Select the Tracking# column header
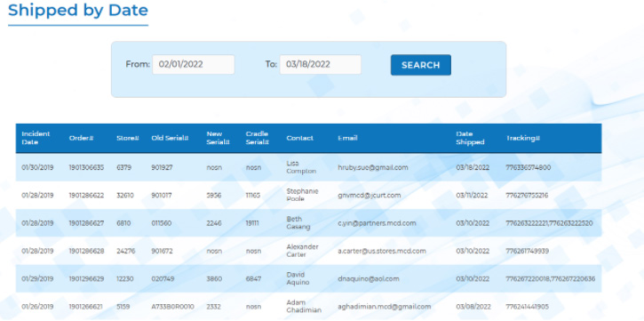Viewport: 644px width, 321px height. click(522, 138)
